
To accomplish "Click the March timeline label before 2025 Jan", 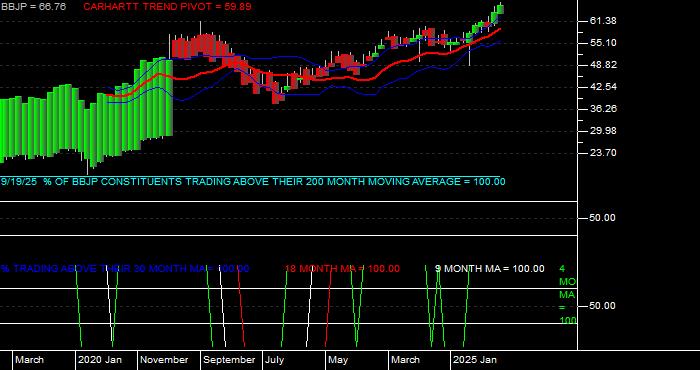I will pos(406,360).
